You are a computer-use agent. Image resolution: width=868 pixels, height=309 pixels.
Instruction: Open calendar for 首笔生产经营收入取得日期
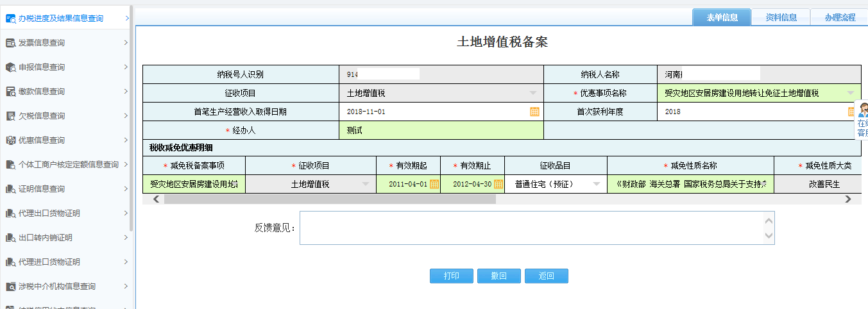click(534, 112)
